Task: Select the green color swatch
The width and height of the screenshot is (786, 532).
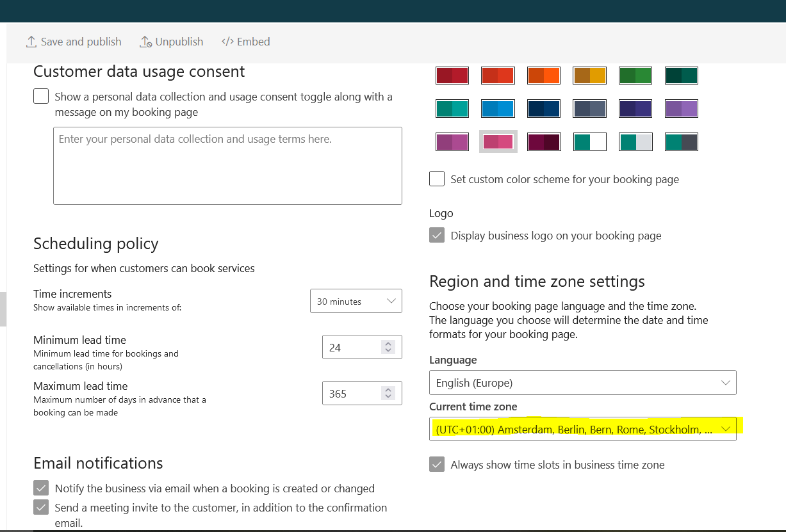Action: 635,76
